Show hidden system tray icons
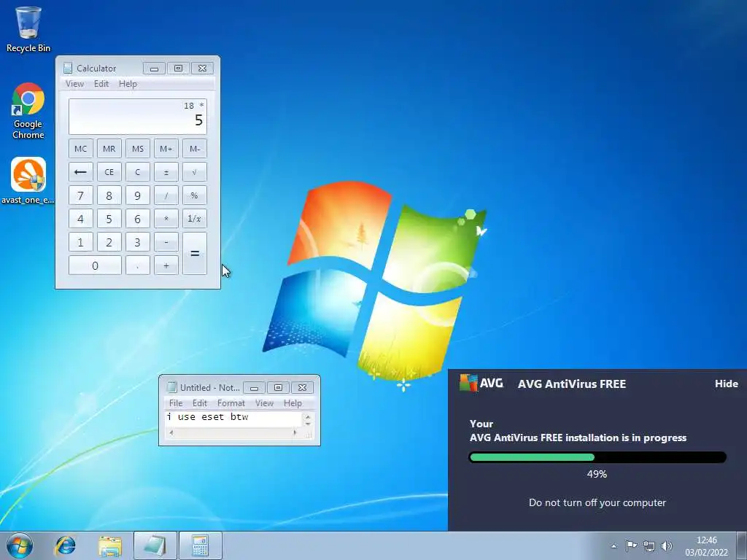747x560 pixels. [614, 546]
